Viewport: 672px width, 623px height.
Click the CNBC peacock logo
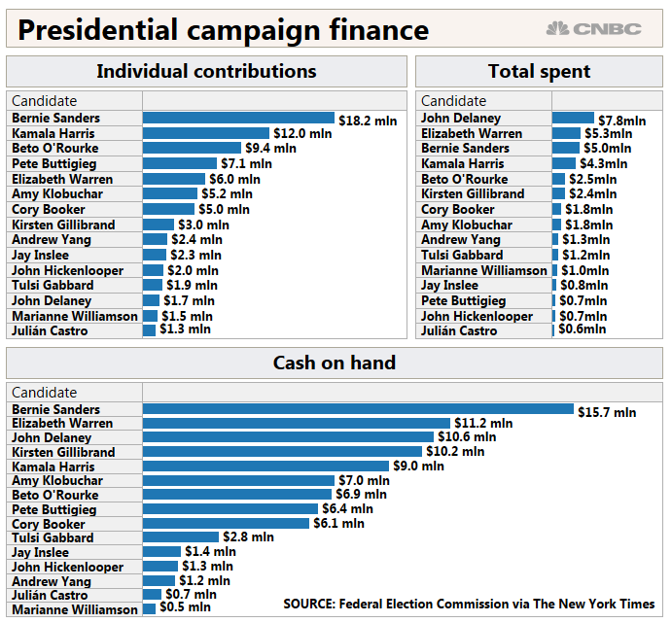pyautogui.click(x=593, y=29)
